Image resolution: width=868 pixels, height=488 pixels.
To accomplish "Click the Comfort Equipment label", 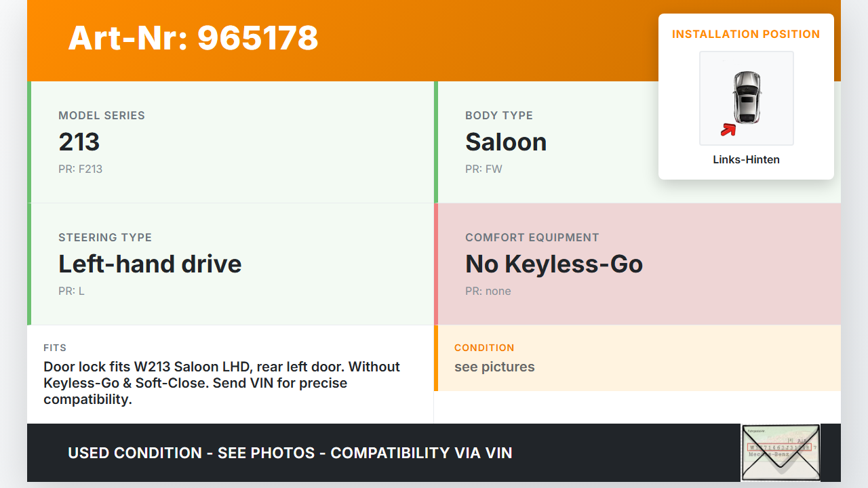I will pyautogui.click(x=532, y=237).
